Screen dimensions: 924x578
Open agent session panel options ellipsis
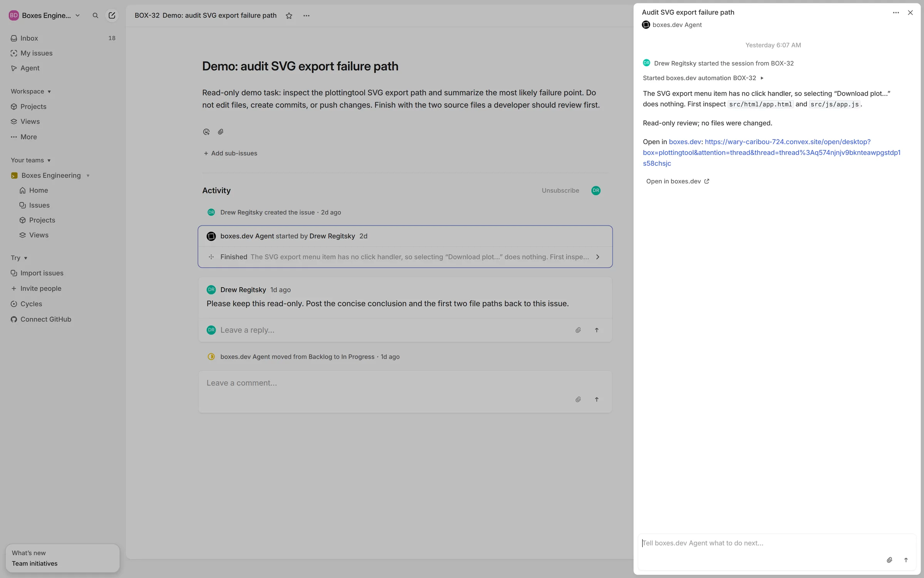tap(896, 13)
